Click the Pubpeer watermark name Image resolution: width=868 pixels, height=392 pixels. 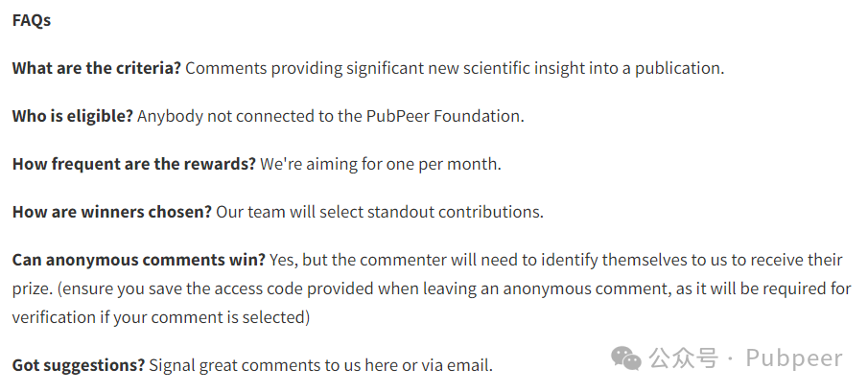coord(794,358)
